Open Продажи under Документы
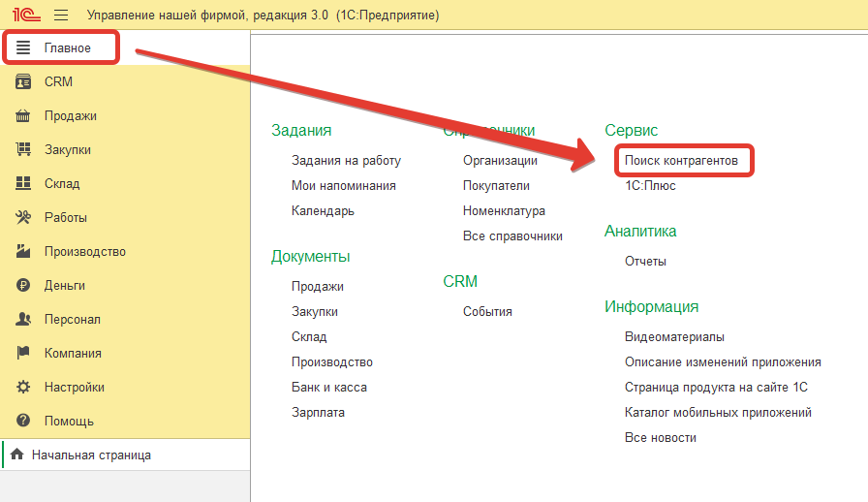The width and height of the screenshot is (868, 502). pyautogui.click(x=317, y=287)
